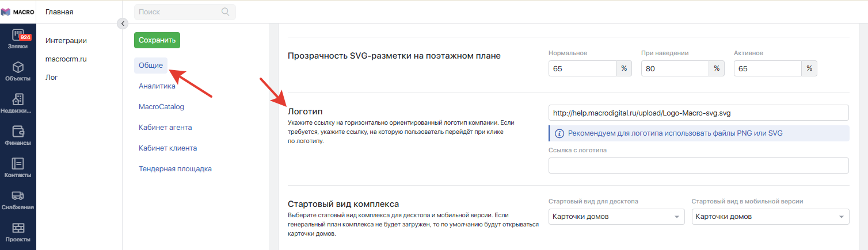Open the Объекты cube icon

pos(18,67)
